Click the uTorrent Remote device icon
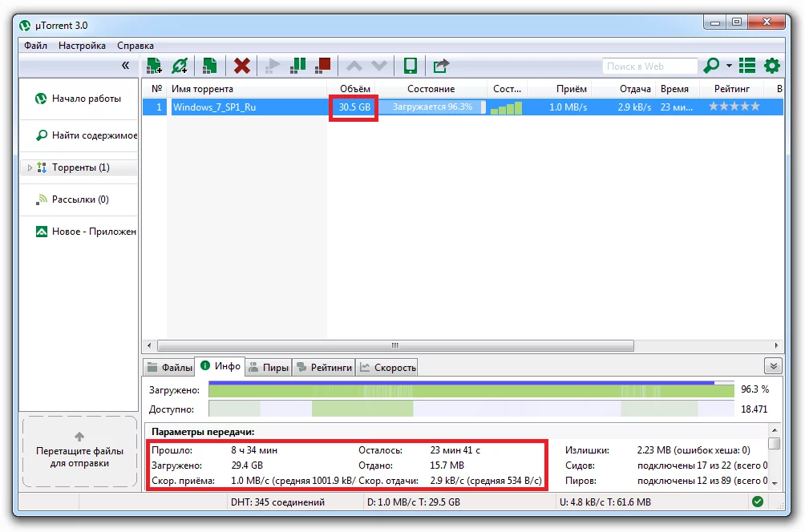 point(410,66)
